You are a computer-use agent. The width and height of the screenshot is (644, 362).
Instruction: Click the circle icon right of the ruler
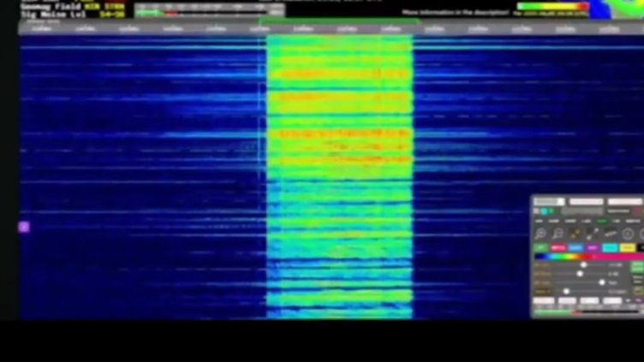[628, 234]
